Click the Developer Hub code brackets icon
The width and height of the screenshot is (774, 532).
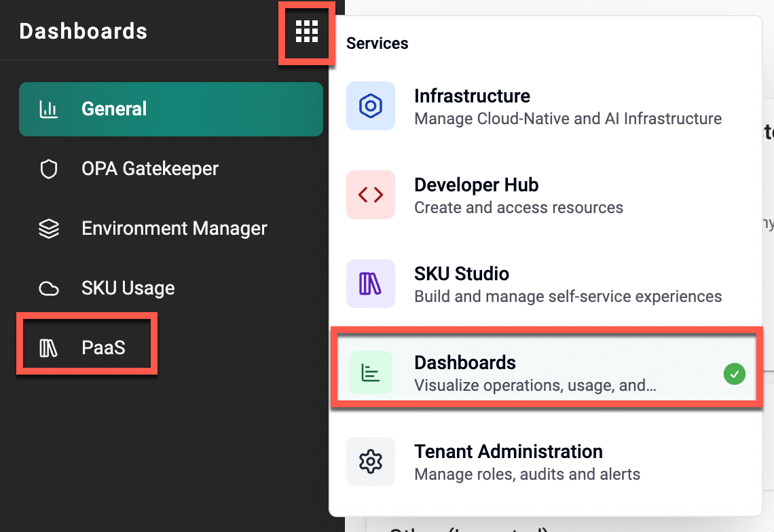[x=370, y=195]
